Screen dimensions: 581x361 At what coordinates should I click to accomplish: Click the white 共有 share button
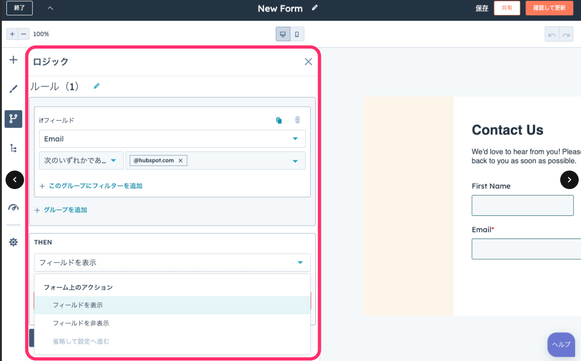507,8
